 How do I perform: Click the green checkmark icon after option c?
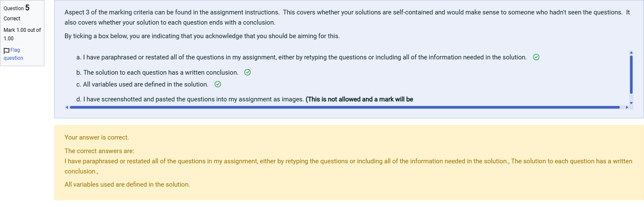click(218, 84)
